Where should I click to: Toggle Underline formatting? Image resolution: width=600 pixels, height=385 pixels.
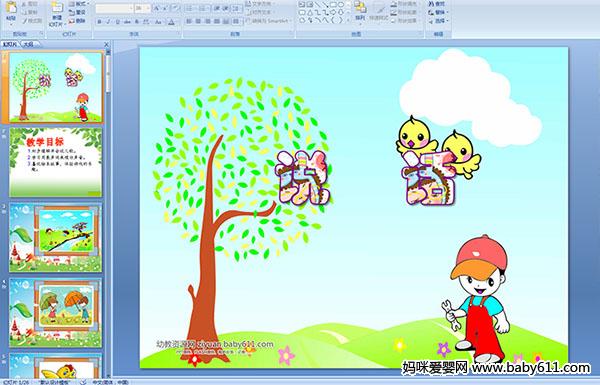(x=118, y=22)
